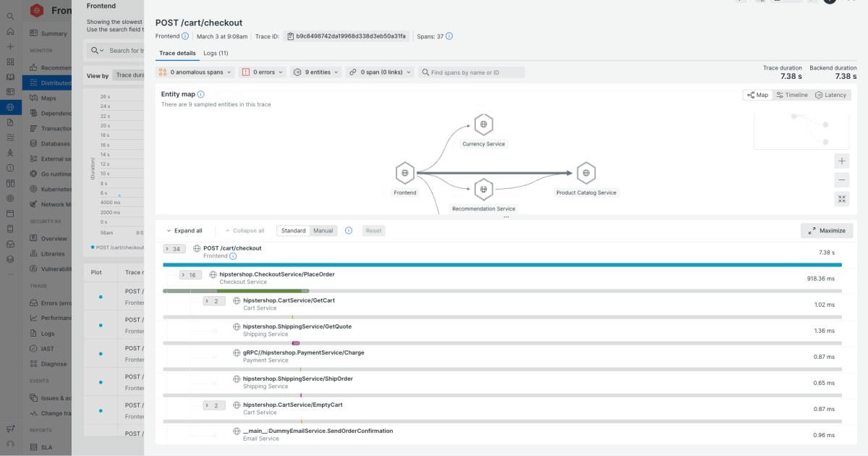Open the anomalous spans dropdown
This screenshot has height=456, width=868.
tap(195, 72)
